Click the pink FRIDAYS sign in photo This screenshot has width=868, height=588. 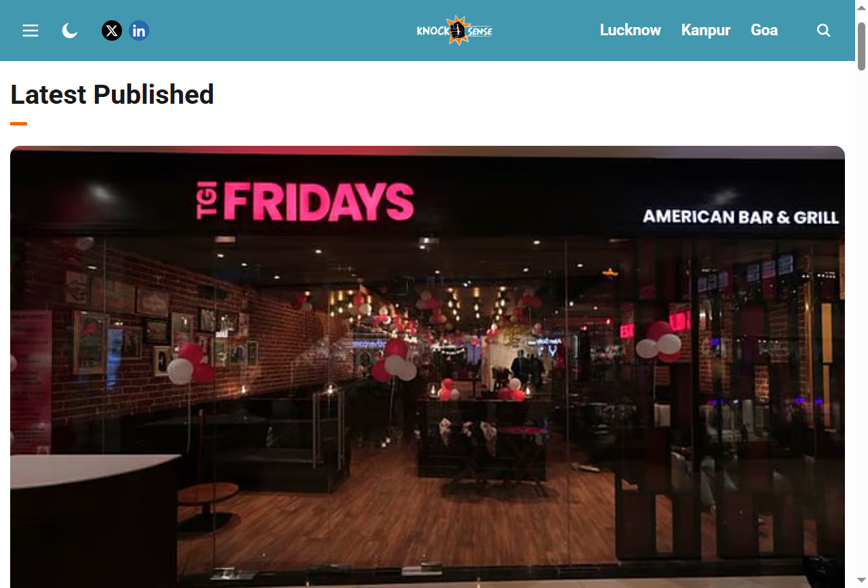305,201
